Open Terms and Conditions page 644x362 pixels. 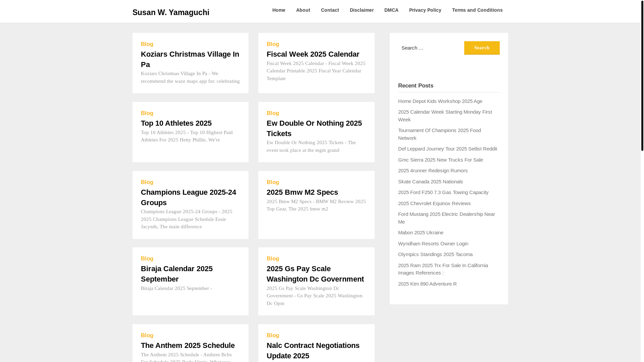[477, 10]
